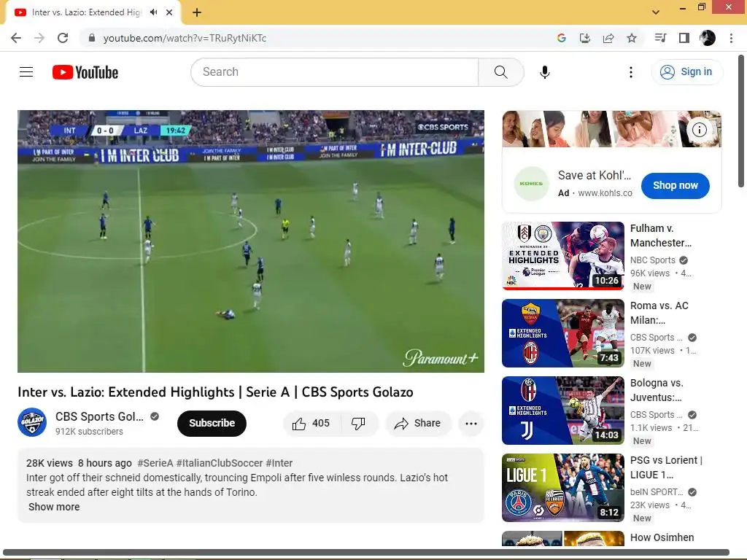This screenshot has width=747, height=560.
Task: Click the Google icon in address bar
Action: (562, 38)
